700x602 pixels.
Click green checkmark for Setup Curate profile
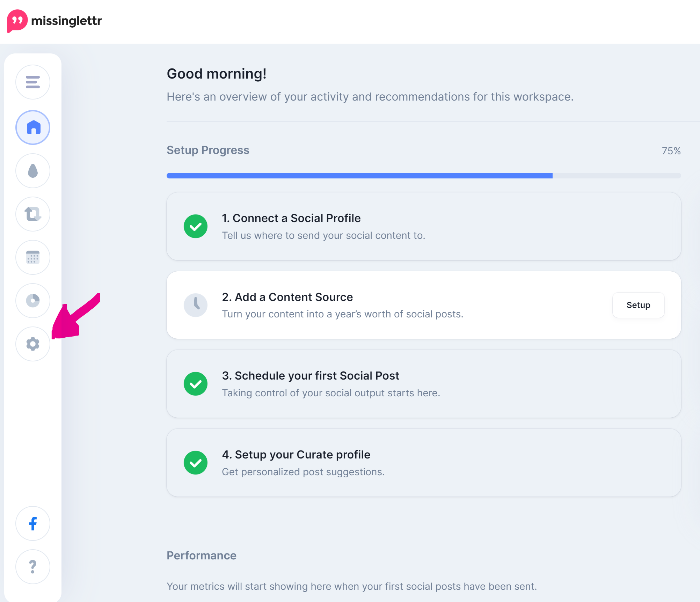pyautogui.click(x=196, y=463)
